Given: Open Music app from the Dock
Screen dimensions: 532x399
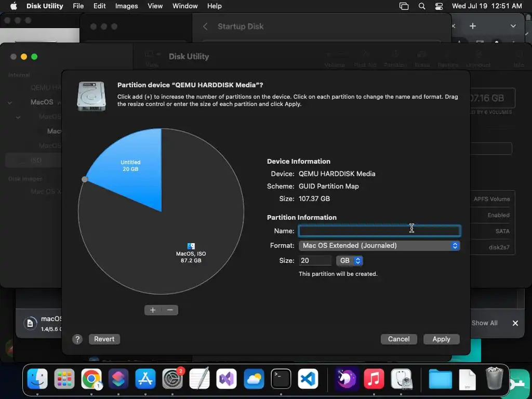Looking at the screenshot, I should tap(374, 379).
